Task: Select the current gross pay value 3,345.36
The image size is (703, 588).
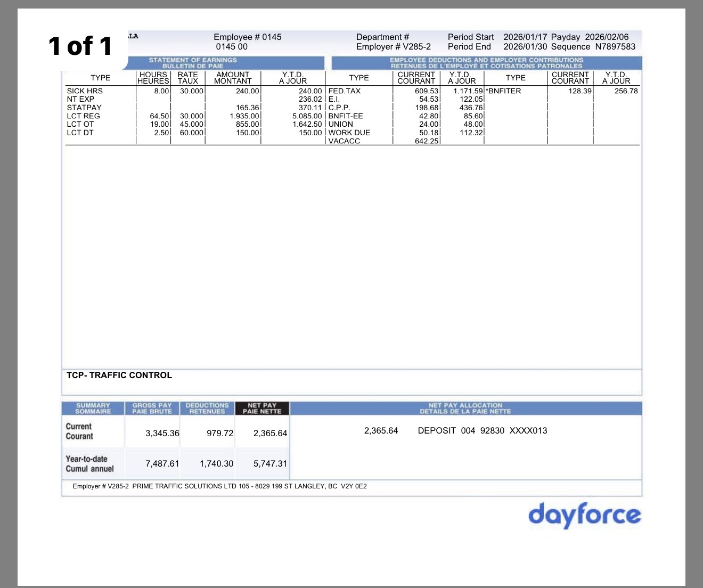Action: coord(162,434)
